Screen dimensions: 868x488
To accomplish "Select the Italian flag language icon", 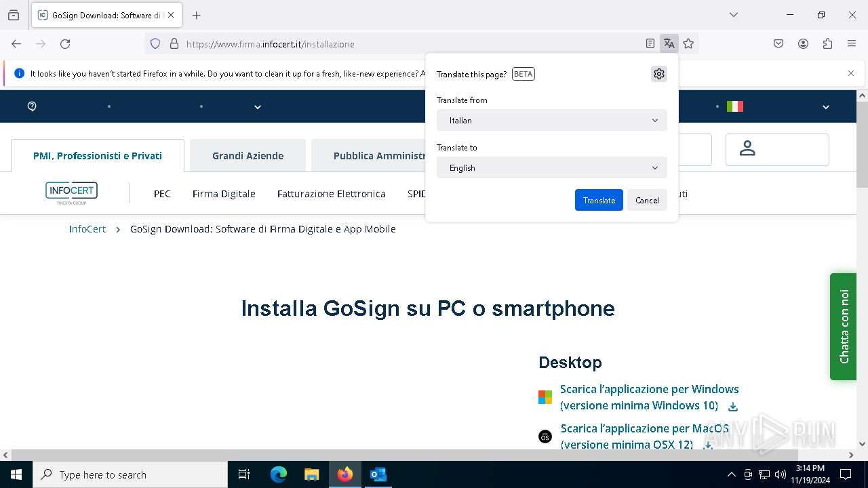I will pyautogui.click(x=735, y=106).
